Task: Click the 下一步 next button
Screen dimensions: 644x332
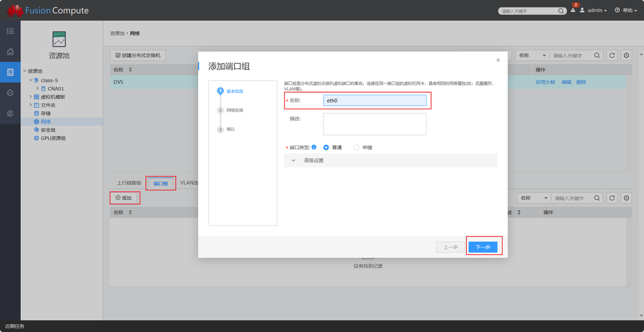Action: click(x=483, y=247)
